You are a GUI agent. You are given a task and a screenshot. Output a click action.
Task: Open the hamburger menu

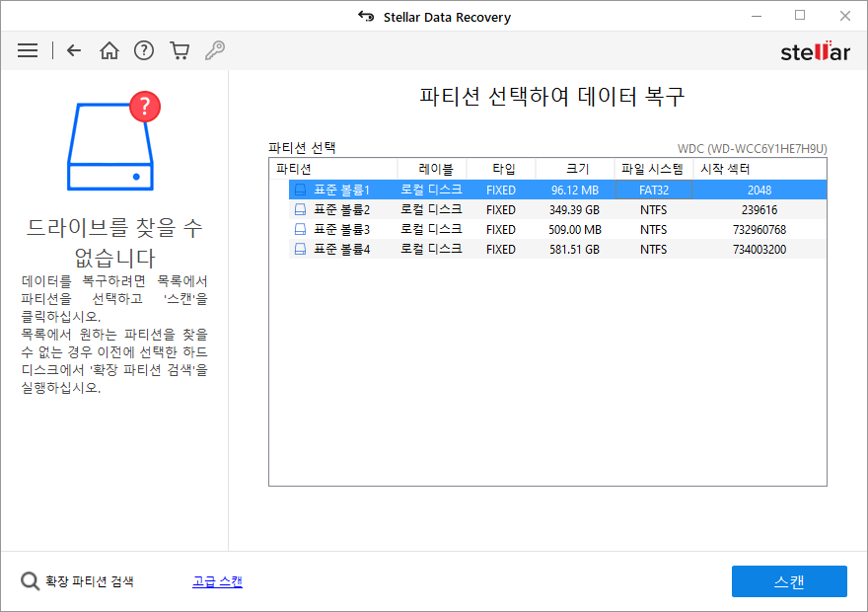[28, 51]
